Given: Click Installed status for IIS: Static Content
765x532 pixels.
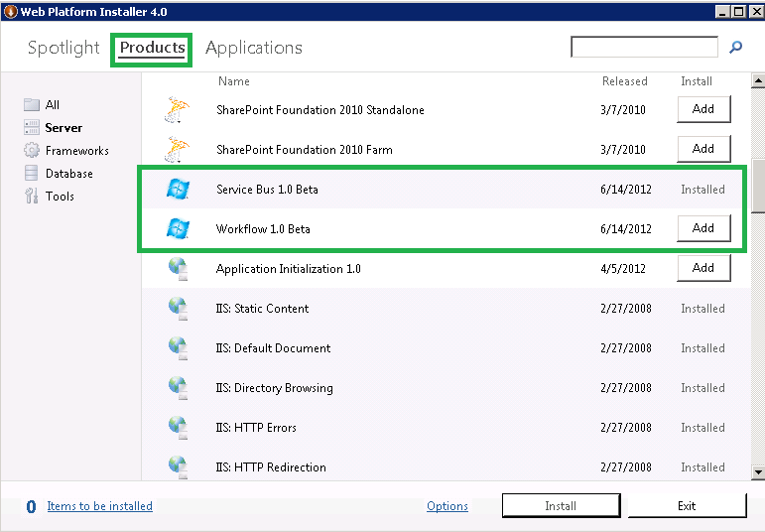Looking at the screenshot, I should pyautogui.click(x=702, y=309).
